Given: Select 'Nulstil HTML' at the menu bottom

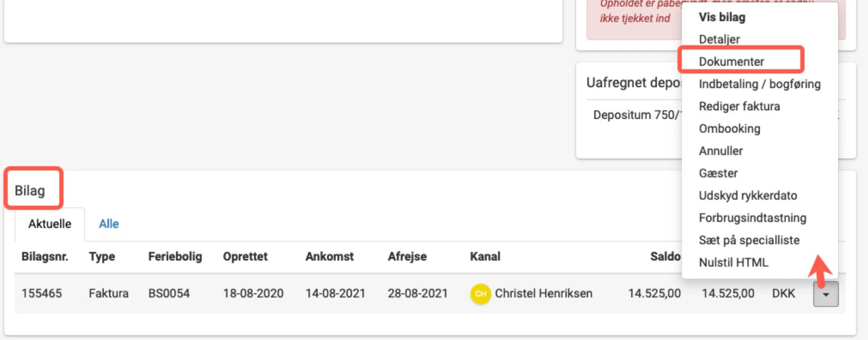Looking at the screenshot, I should tap(734, 263).
